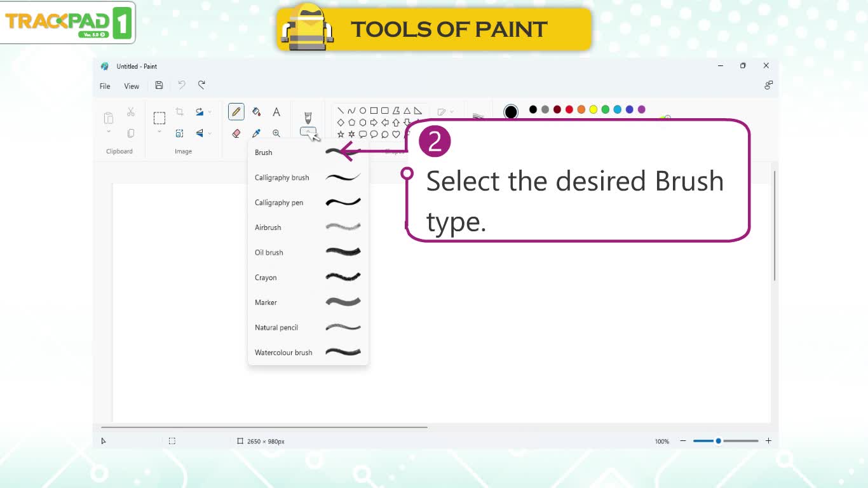
Task: Select Natural pencil from the list
Action: (308, 327)
